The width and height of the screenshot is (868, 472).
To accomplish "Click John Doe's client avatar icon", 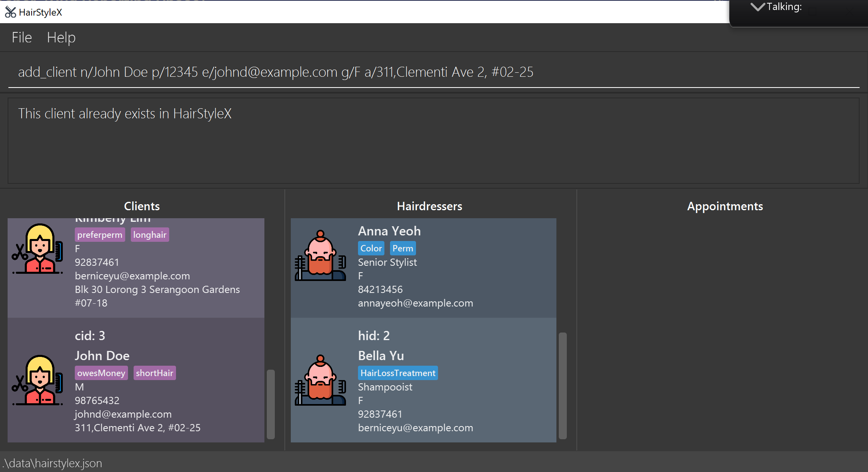I will pos(37,380).
